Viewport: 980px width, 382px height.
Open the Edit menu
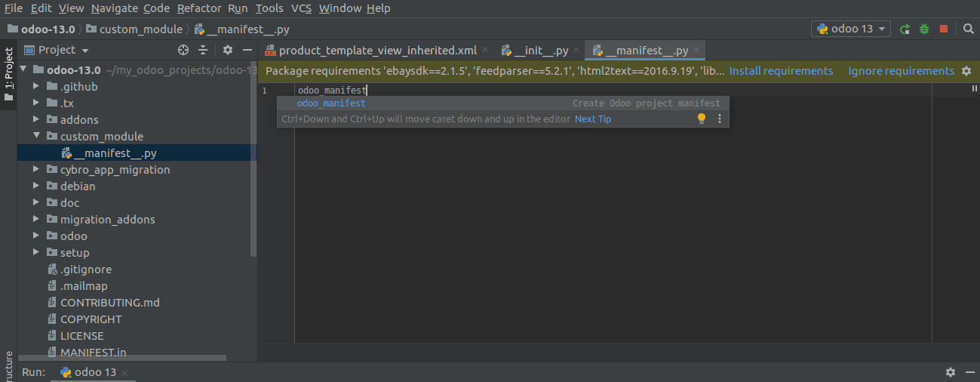(x=41, y=8)
